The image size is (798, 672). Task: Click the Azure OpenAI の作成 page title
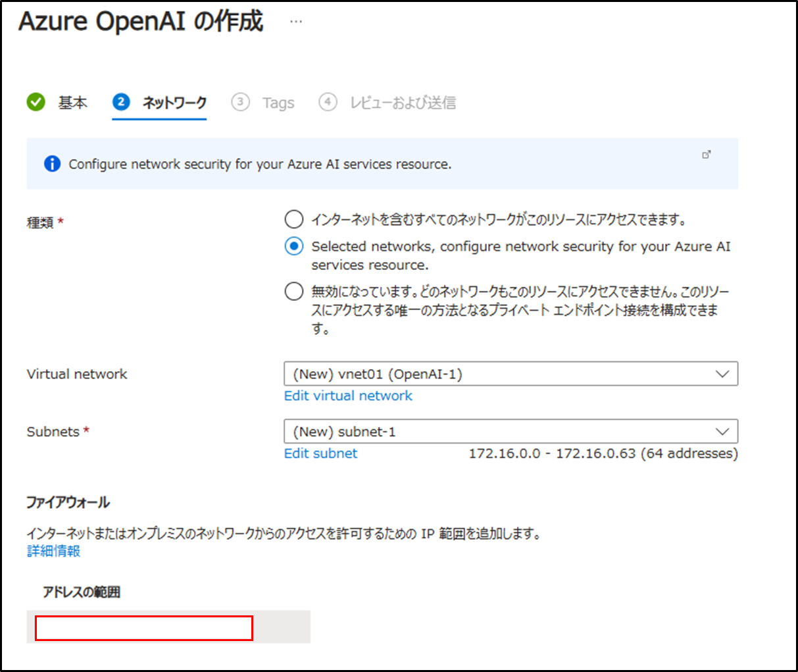[141, 21]
